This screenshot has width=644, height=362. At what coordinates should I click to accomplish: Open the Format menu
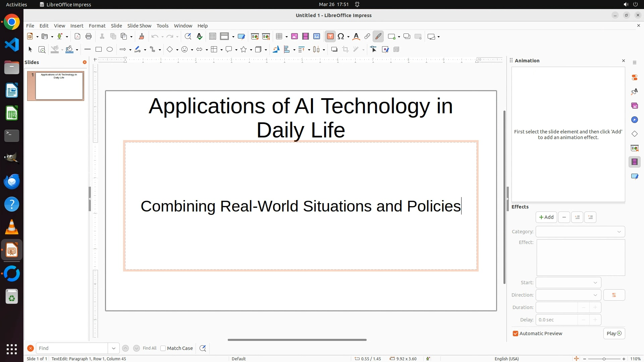(x=97, y=26)
